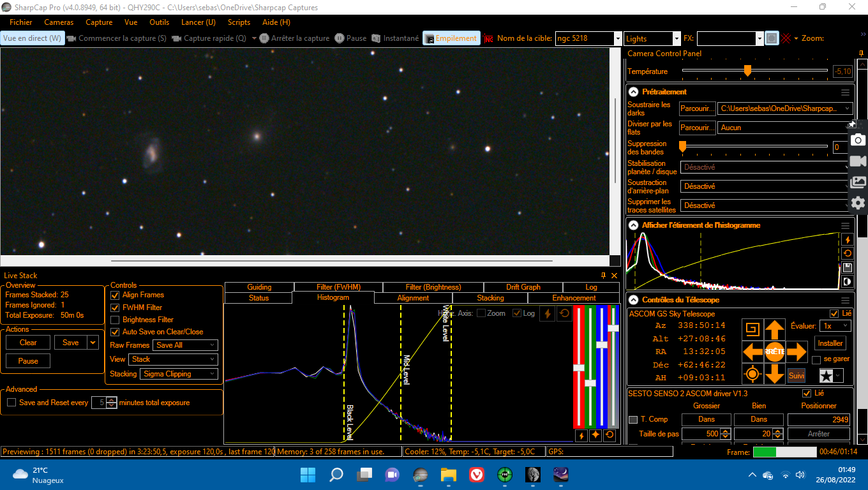Click the telescope up arrow
The height and width of the screenshot is (490, 868).
point(774,330)
